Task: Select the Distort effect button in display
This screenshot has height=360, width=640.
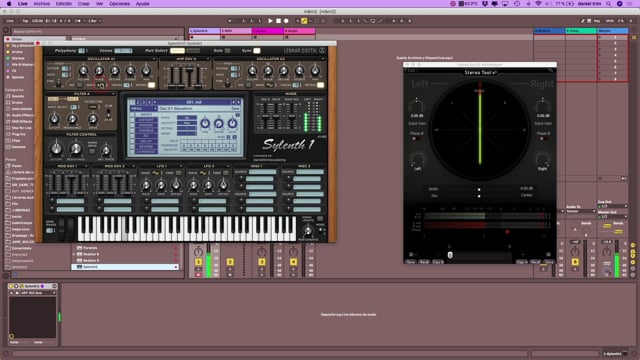Action: pyautogui.click(x=146, y=120)
